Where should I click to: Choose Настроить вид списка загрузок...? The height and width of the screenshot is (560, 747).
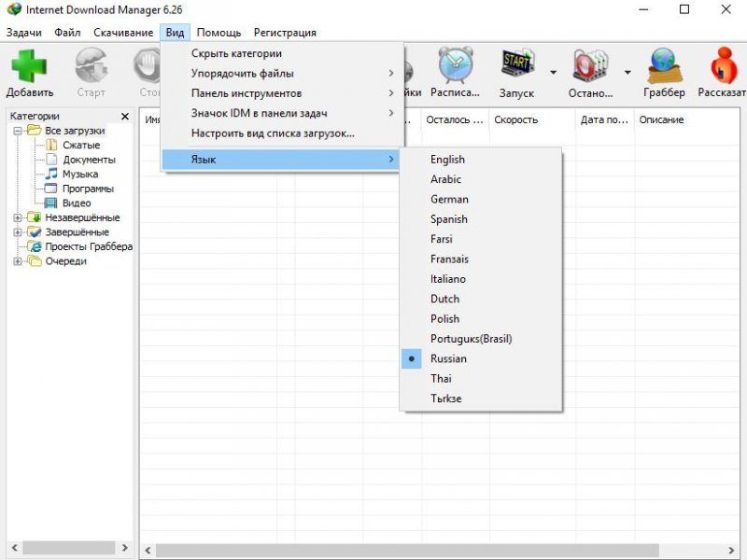click(281, 133)
